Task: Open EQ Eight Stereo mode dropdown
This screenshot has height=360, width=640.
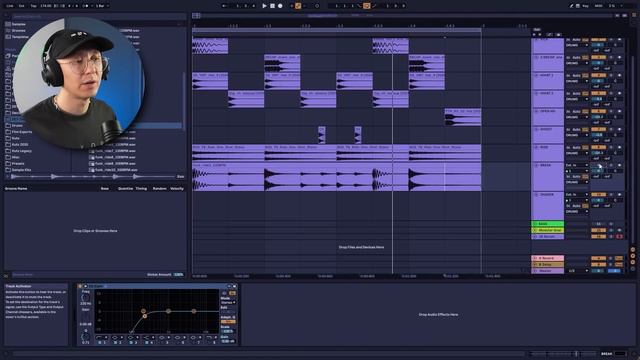Action: click(228, 302)
